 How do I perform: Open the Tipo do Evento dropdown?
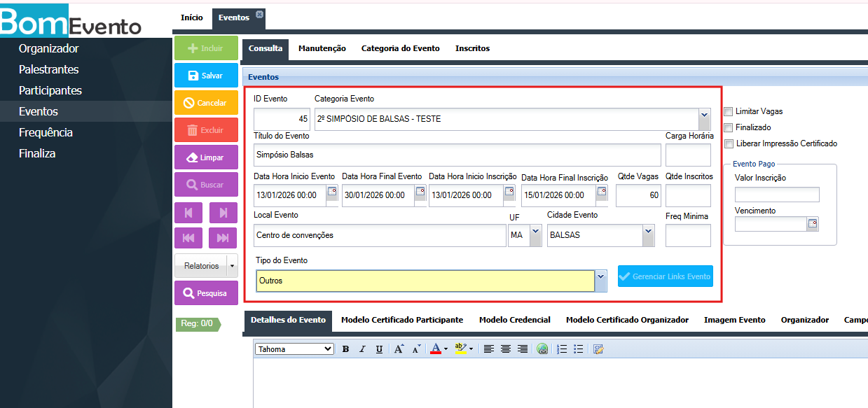(600, 281)
